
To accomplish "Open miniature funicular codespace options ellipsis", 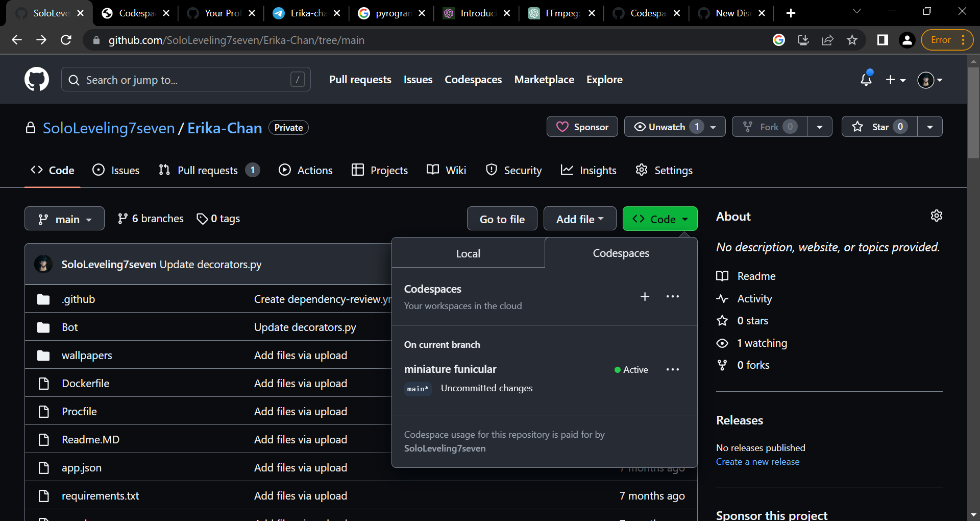I will click(673, 369).
